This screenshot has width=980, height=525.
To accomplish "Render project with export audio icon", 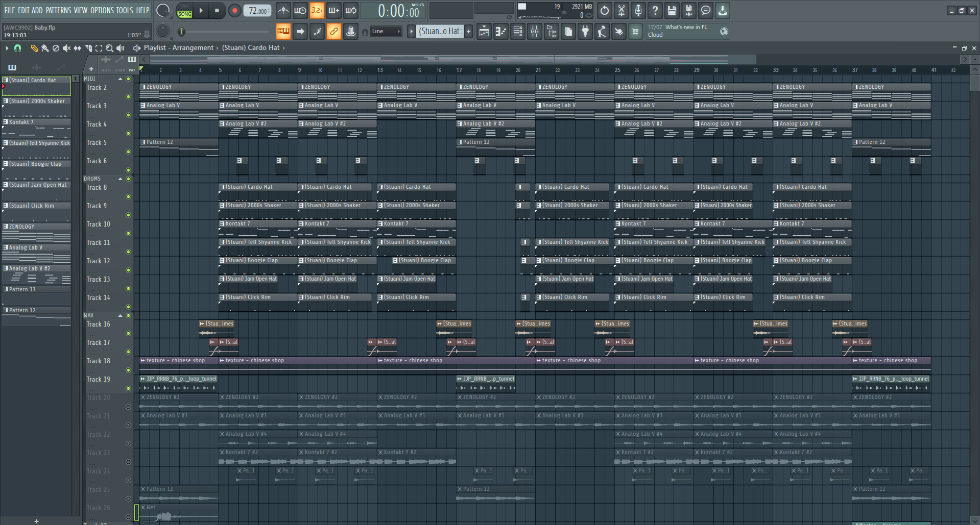I will pyautogui.click(x=689, y=10).
